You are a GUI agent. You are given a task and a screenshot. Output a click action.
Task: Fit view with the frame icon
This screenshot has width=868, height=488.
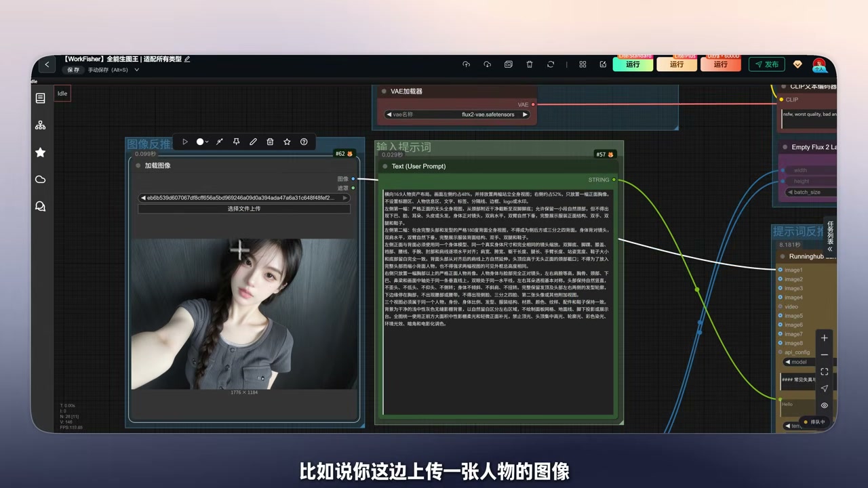(824, 371)
